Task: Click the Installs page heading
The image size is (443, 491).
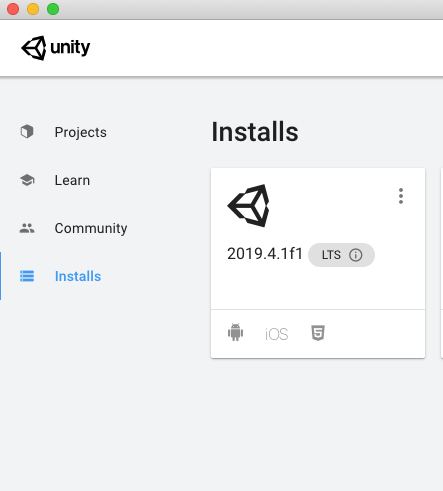Action: [255, 132]
